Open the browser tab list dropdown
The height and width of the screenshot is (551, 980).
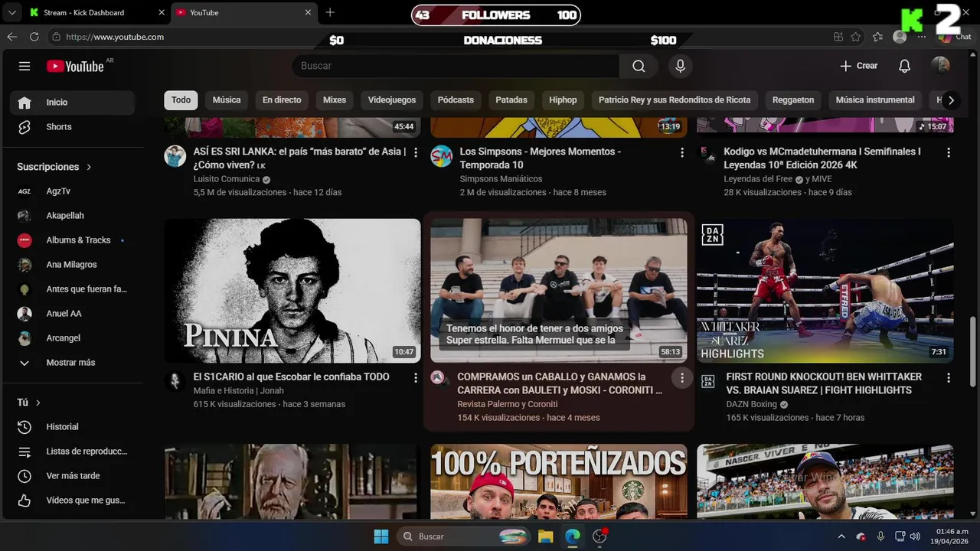click(11, 12)
